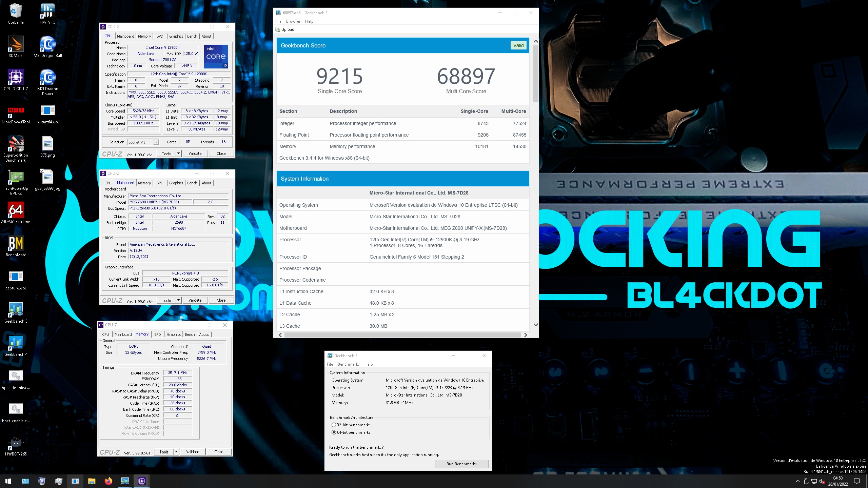Open Superposition Benchmark shortcut
Image resolution: width=868 pixels, height=488 pixels.
(16, 148)
